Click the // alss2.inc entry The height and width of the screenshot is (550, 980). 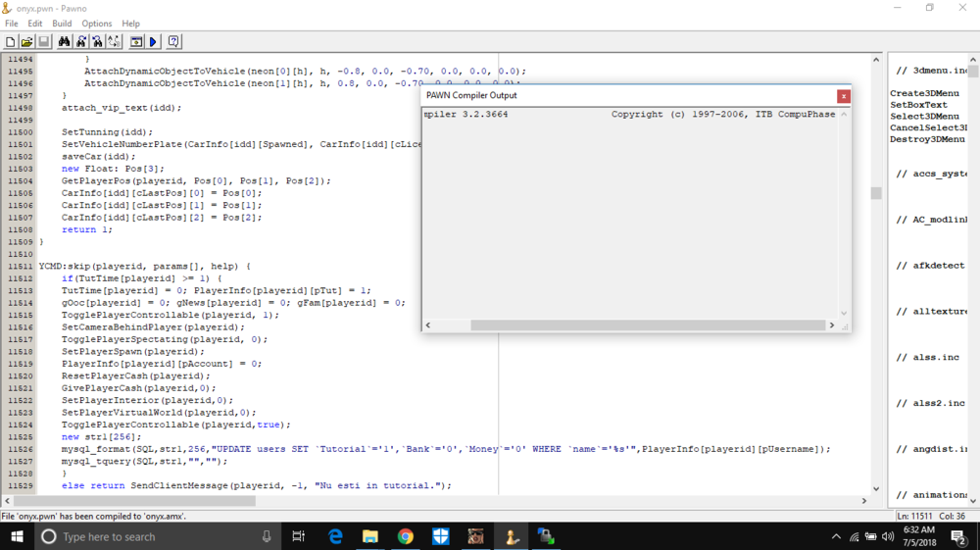[931, 403]
